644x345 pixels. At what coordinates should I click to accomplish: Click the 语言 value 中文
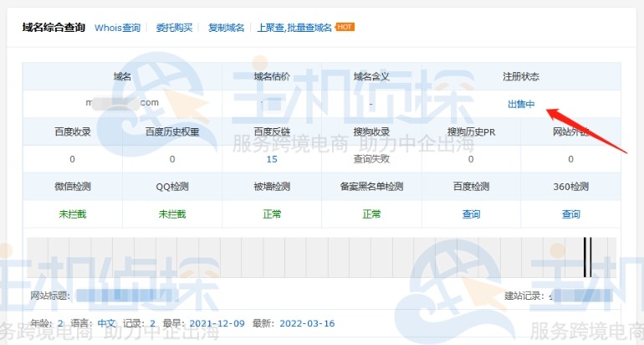106,323
